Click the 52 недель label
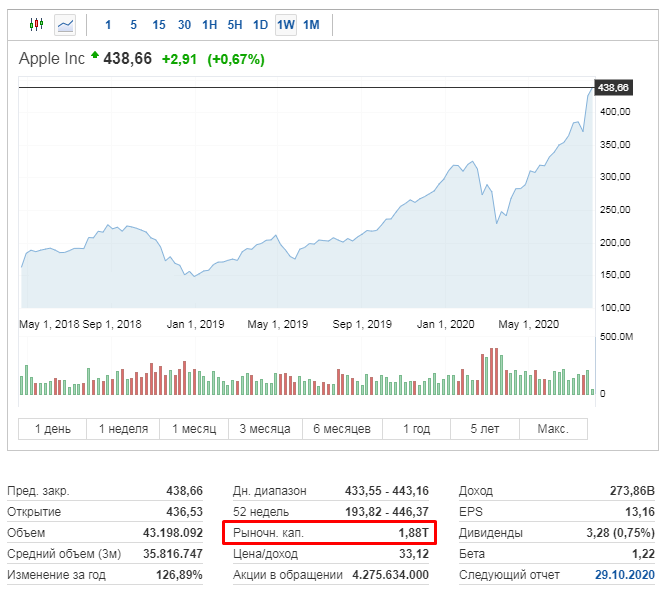This screenshot has width=666, height=590. coord(261,511)
